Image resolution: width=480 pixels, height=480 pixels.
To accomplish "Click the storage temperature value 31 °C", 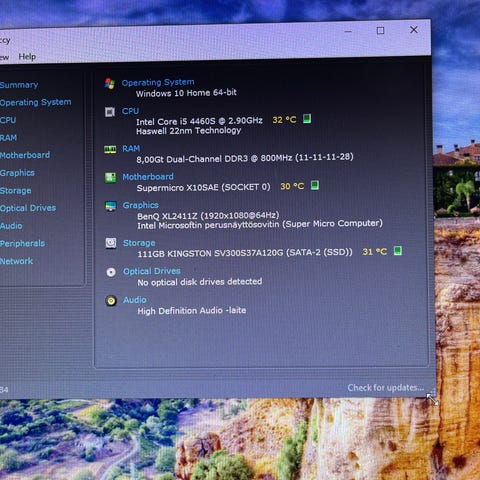I will click(x=375, y=252).
